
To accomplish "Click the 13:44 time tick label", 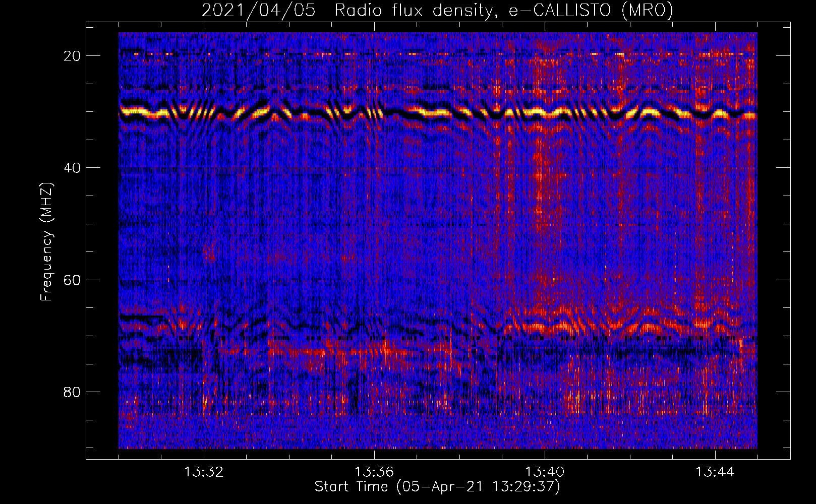I will tap(715, 472).
